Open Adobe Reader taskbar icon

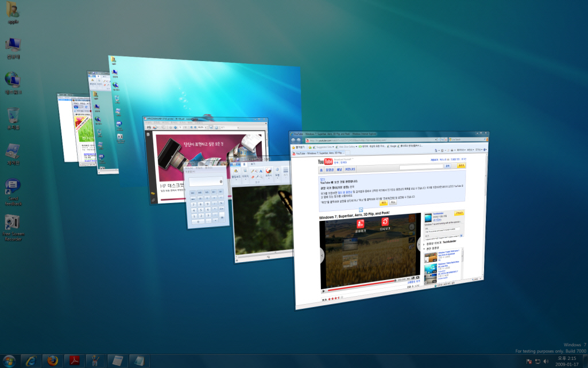(75, 361)
